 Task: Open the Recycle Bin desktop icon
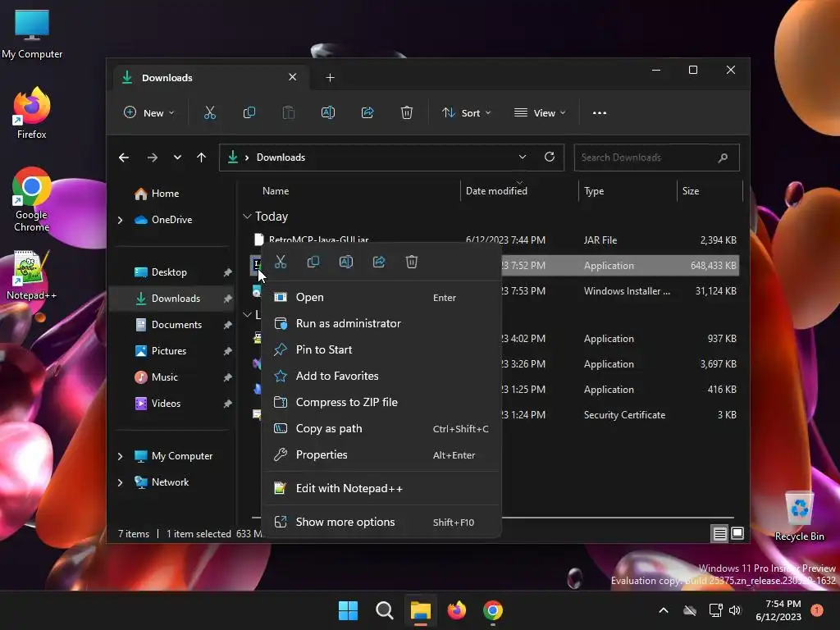[x=799, y=516]
